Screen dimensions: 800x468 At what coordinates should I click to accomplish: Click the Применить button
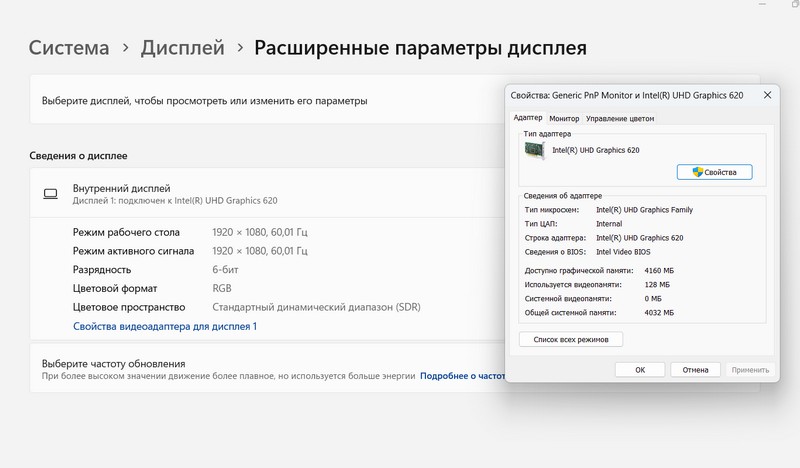[750, 369]
